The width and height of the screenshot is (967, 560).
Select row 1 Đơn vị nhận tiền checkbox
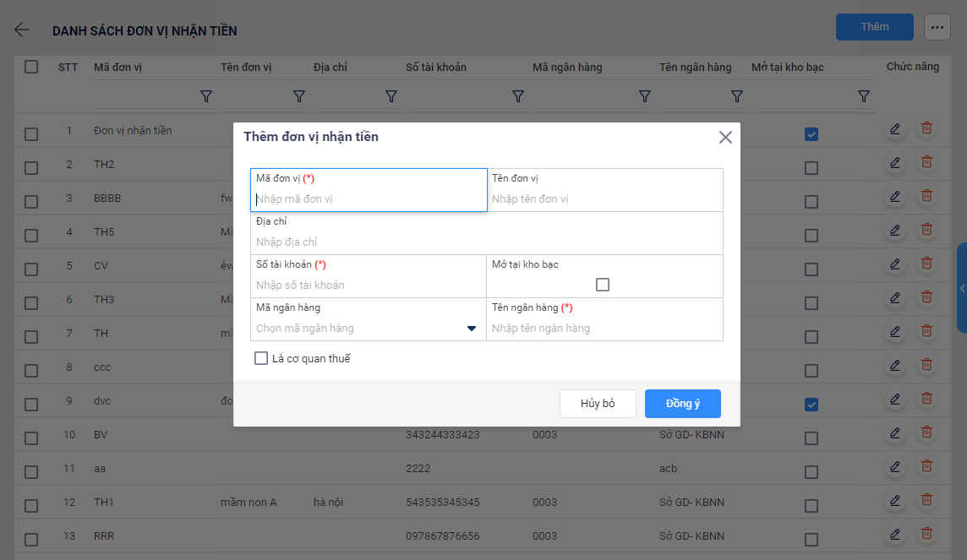31,134
